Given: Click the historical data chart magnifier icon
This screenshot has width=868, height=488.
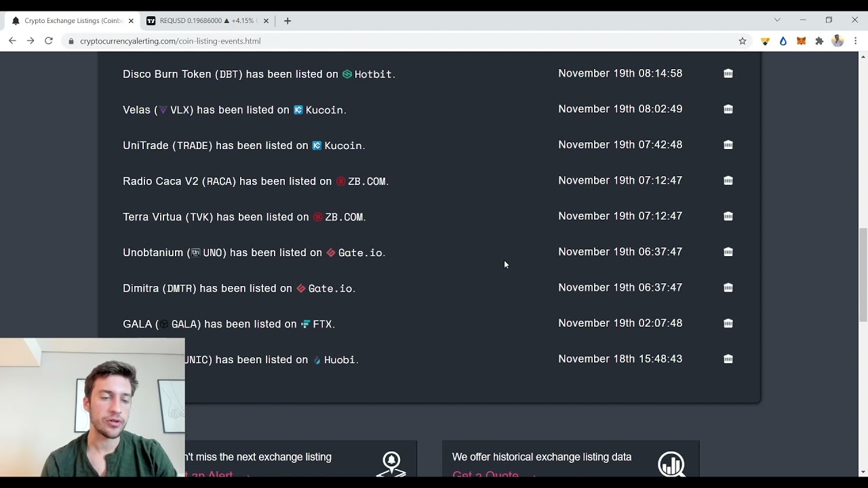Looking at the screenshot, I should point(671,464).
